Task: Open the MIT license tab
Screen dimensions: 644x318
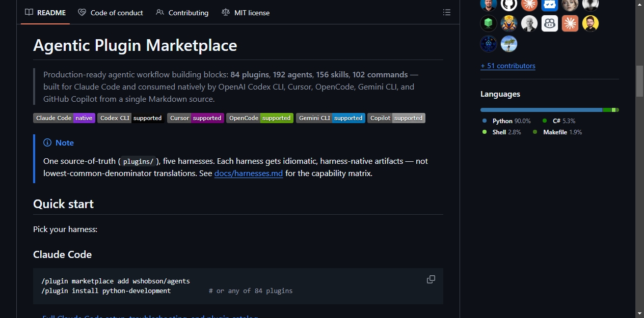Action: 246,12
